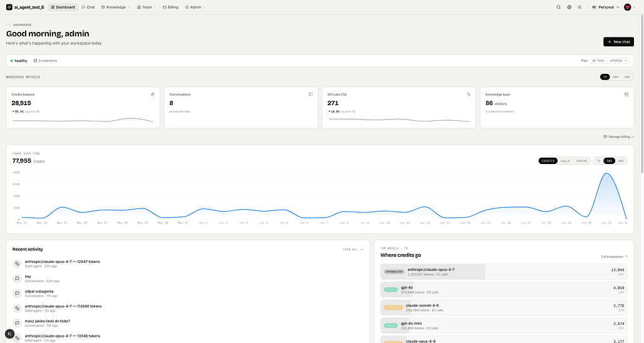Screen dimensions: 644x343
Task: Click provider badge on gpt-4o-mini row
Action: 390,325
